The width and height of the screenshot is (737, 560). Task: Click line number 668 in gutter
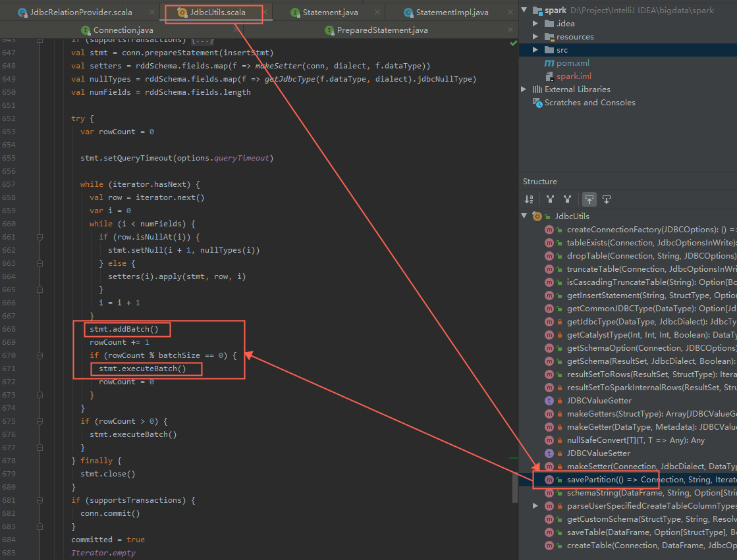coord(9,329)
